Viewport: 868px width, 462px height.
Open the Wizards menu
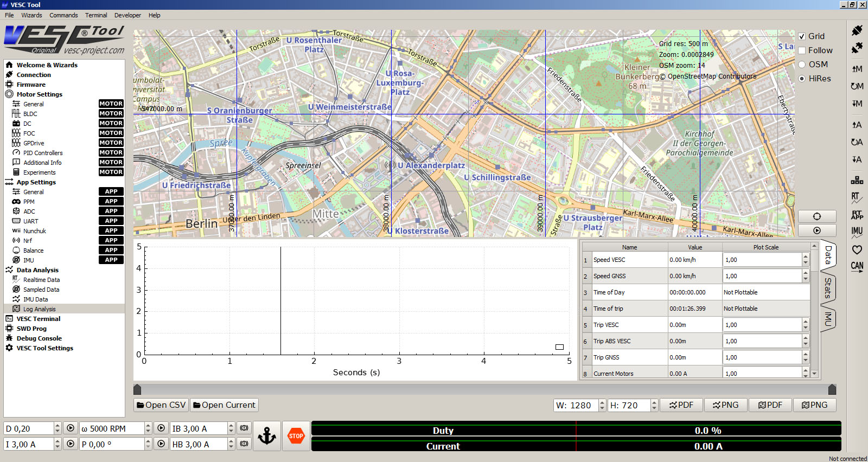[31, 15]
